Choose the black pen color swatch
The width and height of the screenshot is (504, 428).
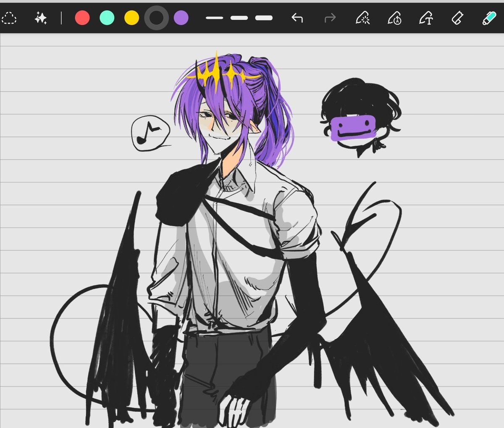pos(157,18)
